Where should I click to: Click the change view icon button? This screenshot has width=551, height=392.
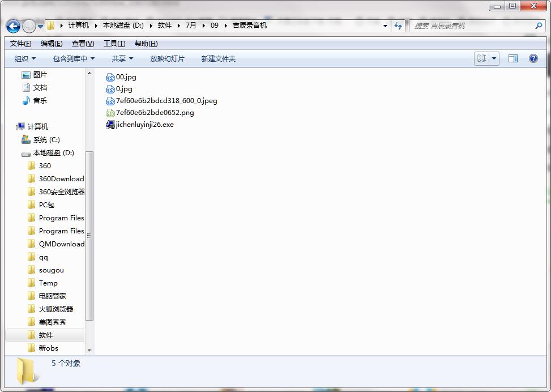[481, 58]
